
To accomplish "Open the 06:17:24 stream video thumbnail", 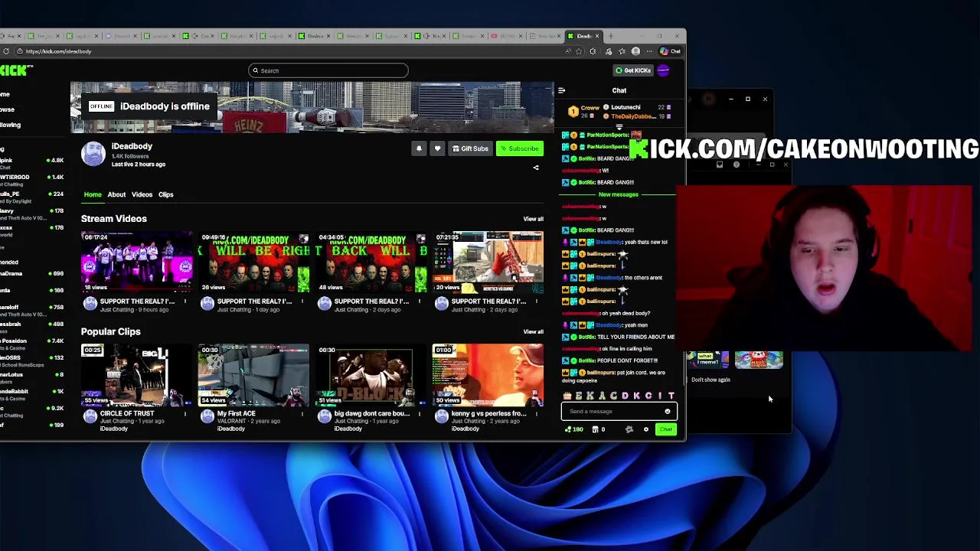I will [x=137, y=262].
